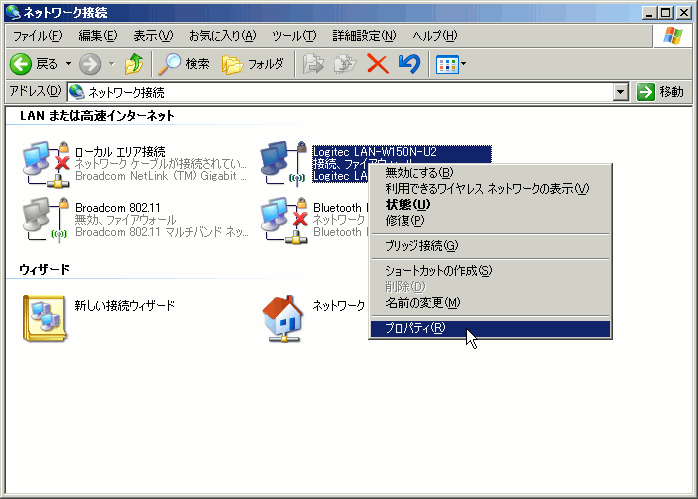Select the network setup wizard house icon
This screenshot has height=499, width=698.
click(x=283, y=318)
